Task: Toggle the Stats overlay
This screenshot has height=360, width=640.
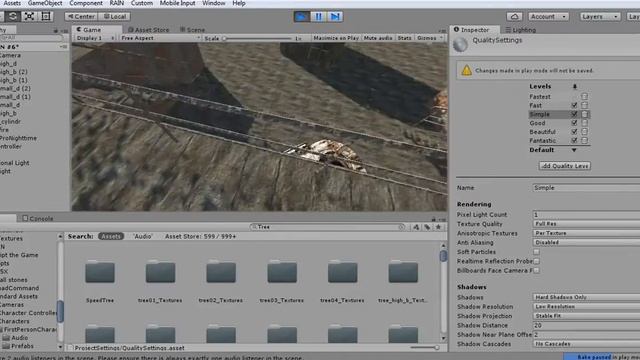Action: (x=404, y=38)
